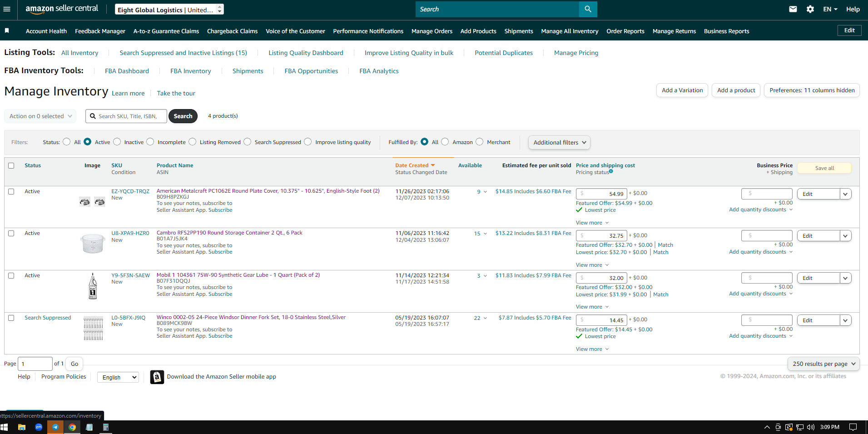Click the Meet Now camera tray icon
Image resolution: width=868 pixels, height=434 pixels.
tap(778, 427)
